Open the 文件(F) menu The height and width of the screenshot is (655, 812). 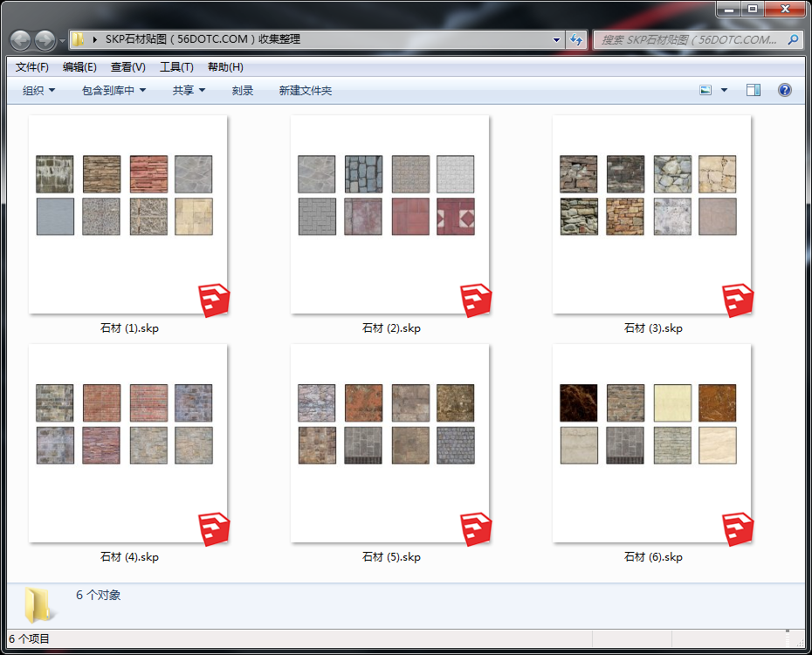point(32,67)
